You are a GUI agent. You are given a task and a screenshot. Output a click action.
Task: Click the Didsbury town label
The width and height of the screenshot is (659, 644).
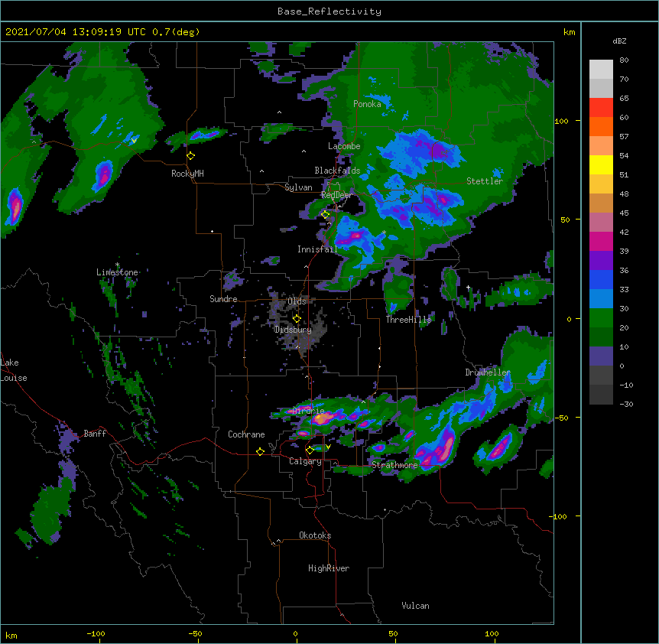click(x=293, y=330)
